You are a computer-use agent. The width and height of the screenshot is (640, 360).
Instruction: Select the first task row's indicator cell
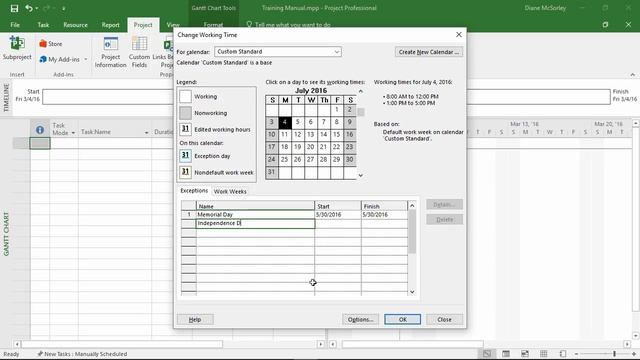click(40, 143)
